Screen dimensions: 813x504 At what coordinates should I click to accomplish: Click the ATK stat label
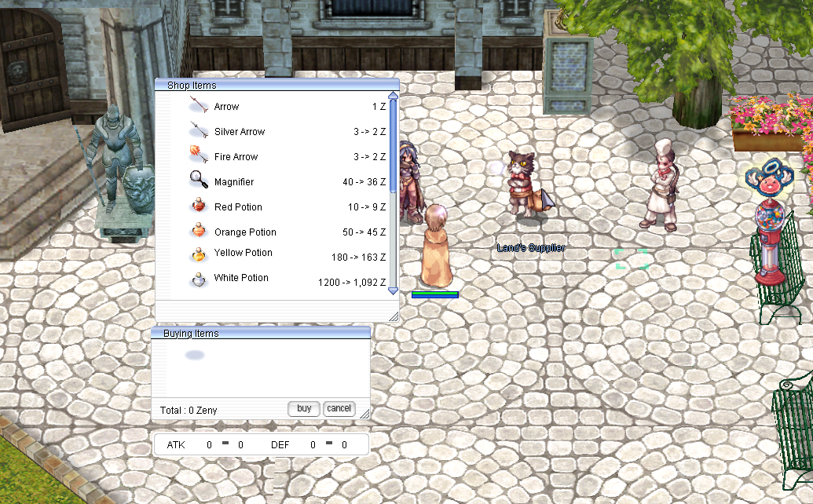click(176, 445)
